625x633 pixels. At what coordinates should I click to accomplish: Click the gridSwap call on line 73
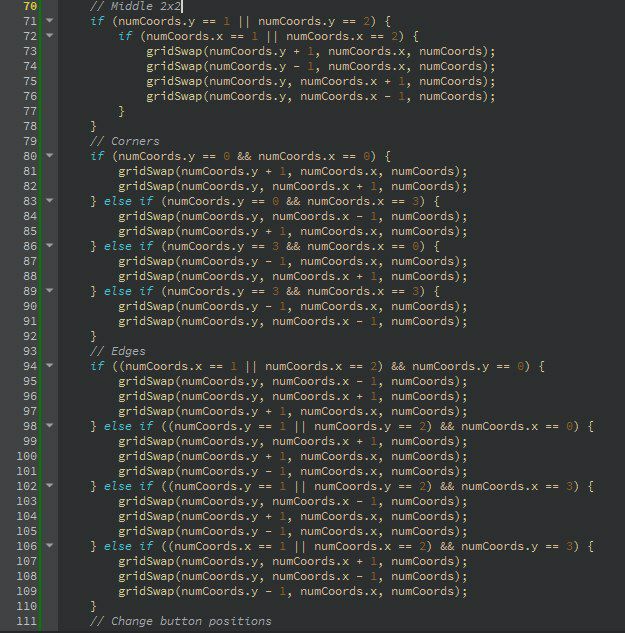[x=321, y=51]
